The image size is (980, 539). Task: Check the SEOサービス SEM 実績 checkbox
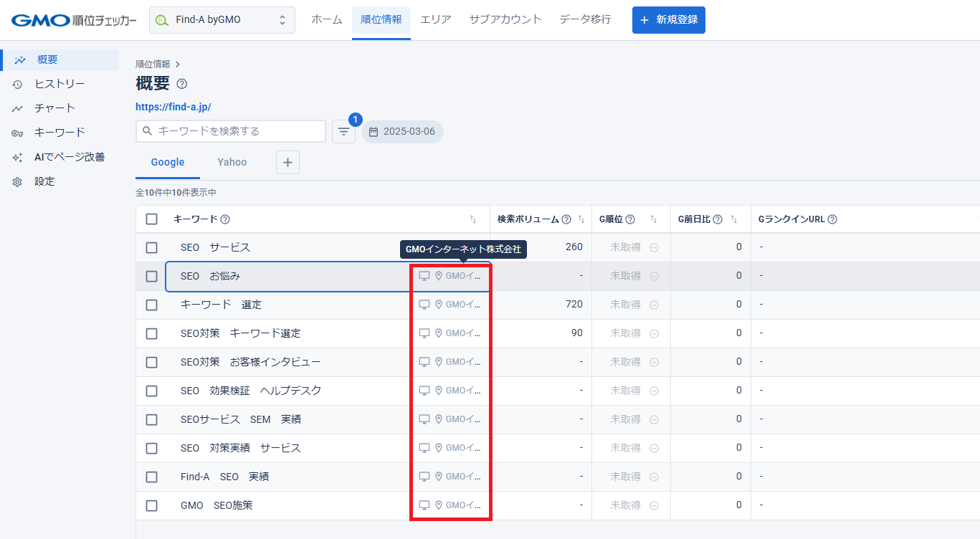click(151, 419)
